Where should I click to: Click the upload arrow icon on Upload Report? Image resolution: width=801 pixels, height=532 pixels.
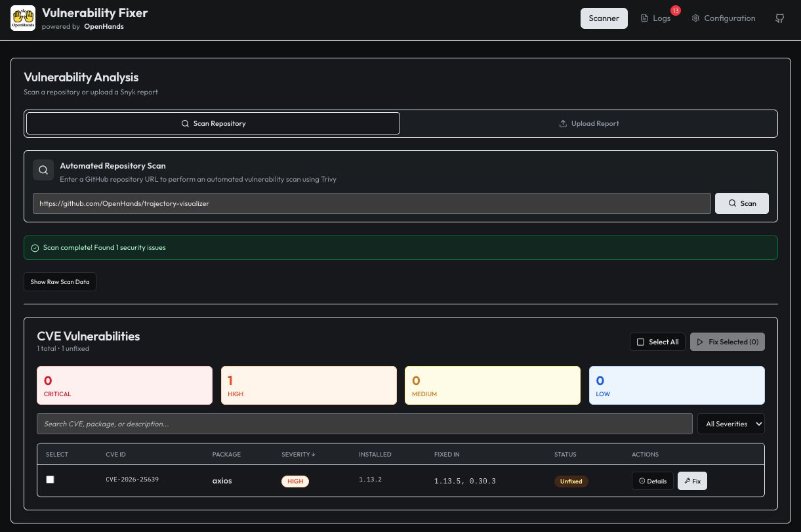pyautogui.click(x=563, y=123)
